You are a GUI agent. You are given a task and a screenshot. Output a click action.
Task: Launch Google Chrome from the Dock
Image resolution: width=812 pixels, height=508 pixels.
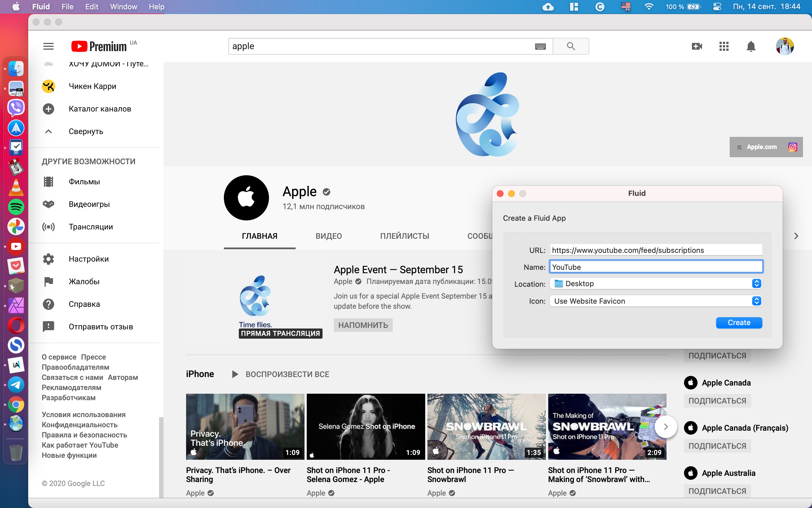tap(16, 404)
